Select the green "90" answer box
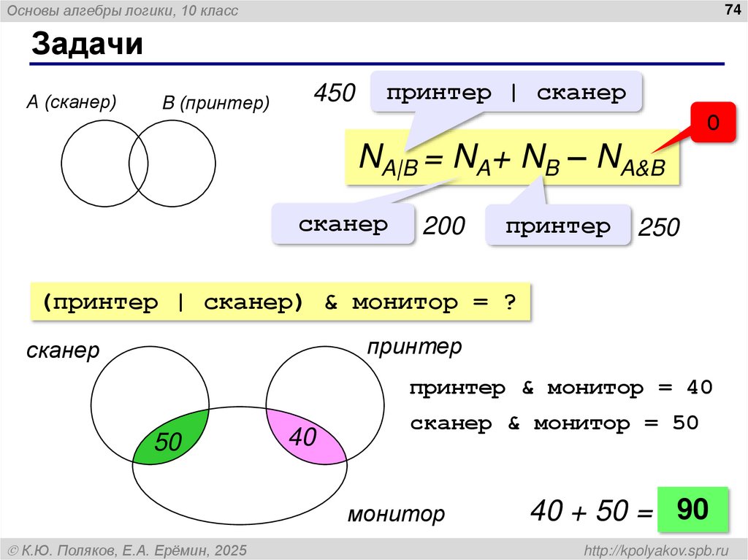 tap(694, 510)
